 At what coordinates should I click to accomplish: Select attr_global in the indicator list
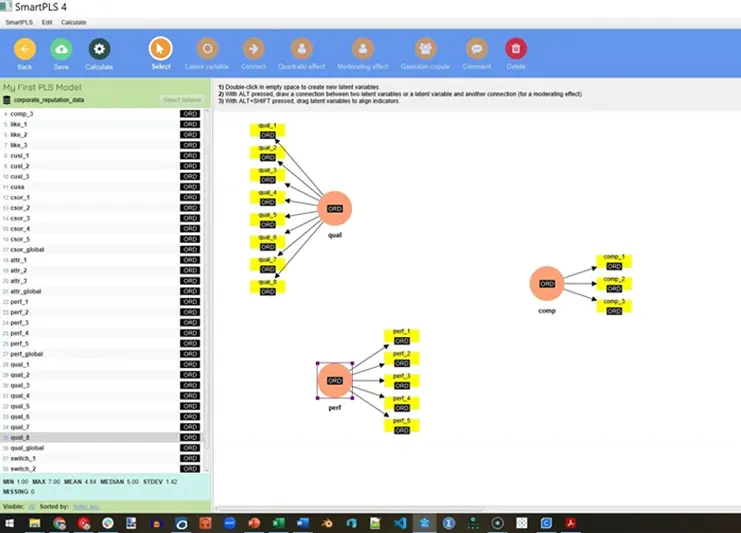click(101, 291)
